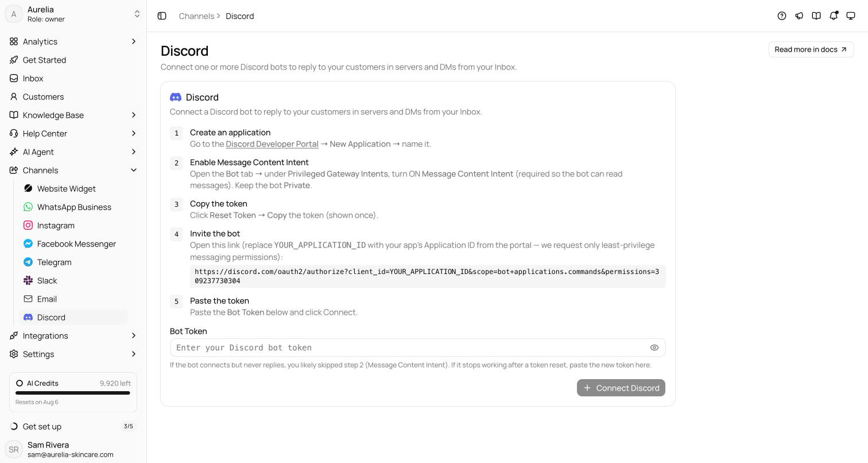The height and width of the screenshot is (463, 868).
Task: Click the Get set up progress ring
Action: click(14, 426)
